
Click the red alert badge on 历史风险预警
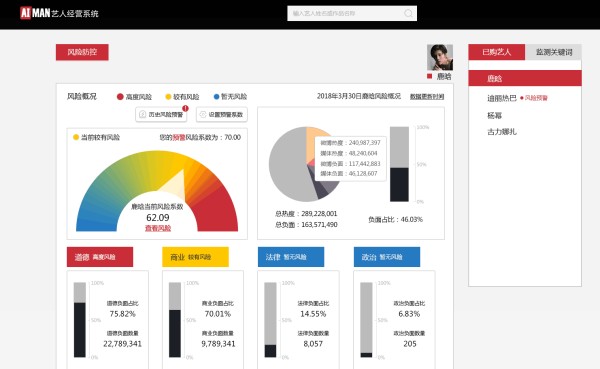click(x=186, y=108)
